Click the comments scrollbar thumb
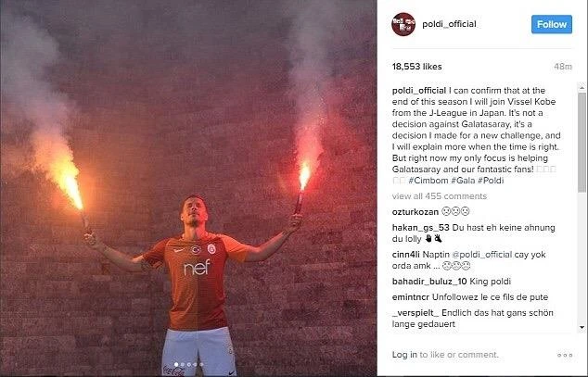Image resolution: width=588 pixels, height=377 pixels. (582, 143)
